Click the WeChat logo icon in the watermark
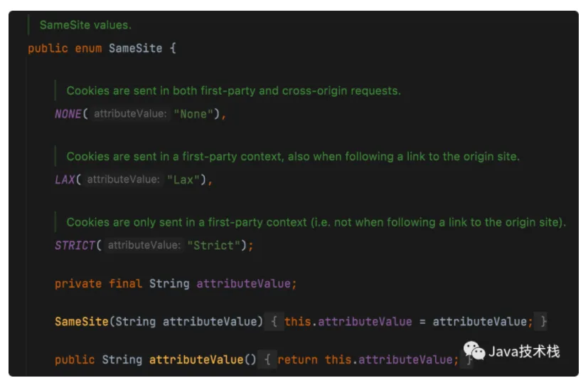Viewport: 588px width, 378px height. pyautogui.click(x=474, y=350)
